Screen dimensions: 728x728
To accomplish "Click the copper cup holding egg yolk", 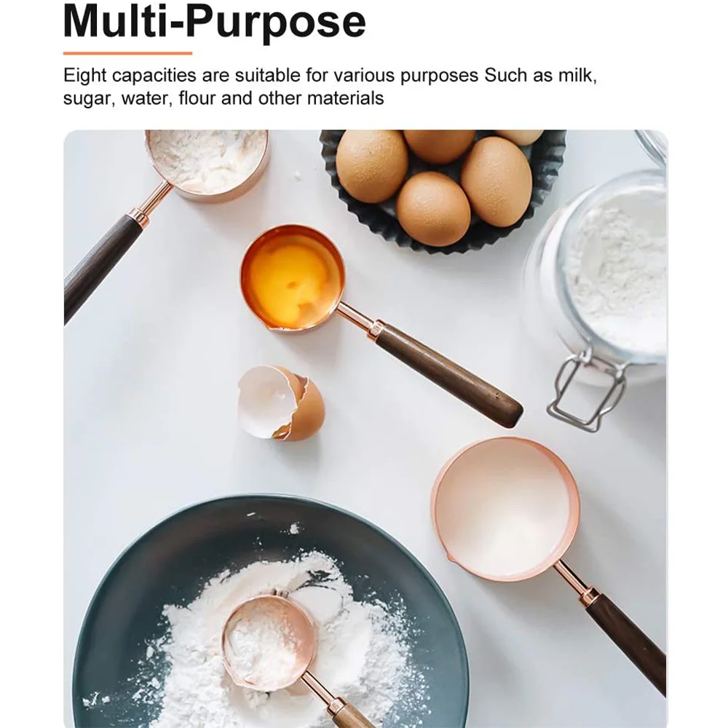I will tap(293, 279).
